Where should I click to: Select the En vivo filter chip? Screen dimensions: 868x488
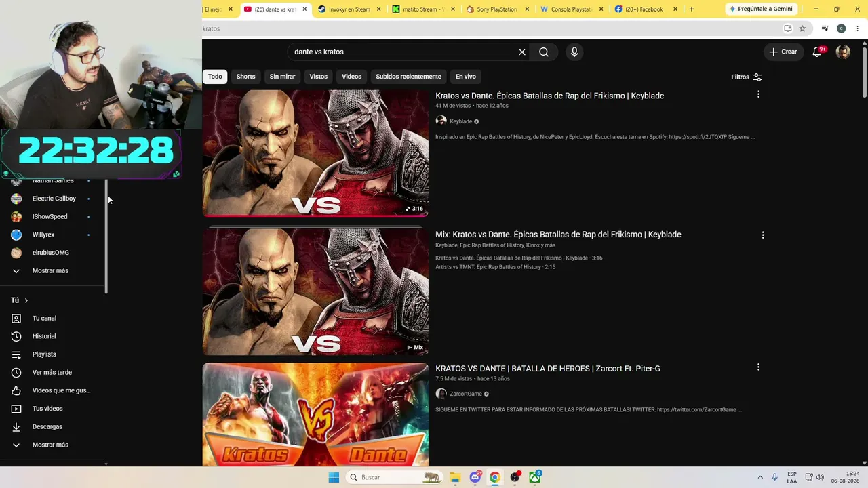click(465, 77)
